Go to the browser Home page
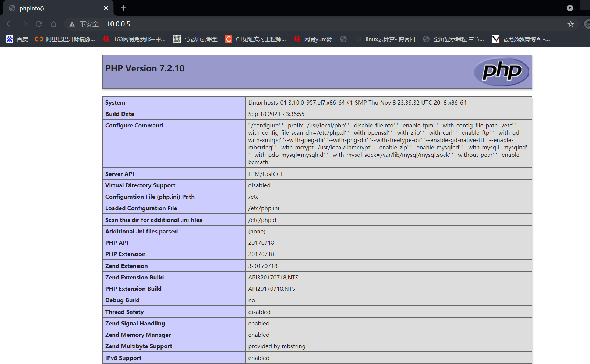Image resolution: width=590 pixels, height=364 pixels. point(54,24)
